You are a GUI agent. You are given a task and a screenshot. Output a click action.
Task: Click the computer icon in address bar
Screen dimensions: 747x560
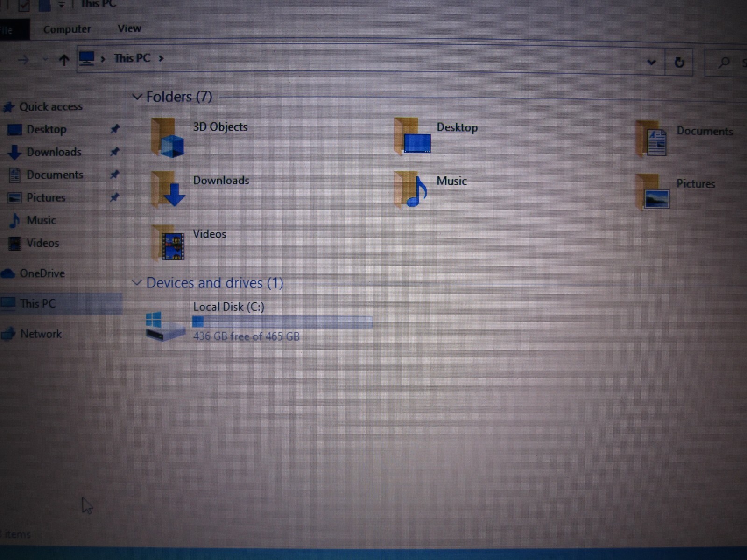[87, 58]
